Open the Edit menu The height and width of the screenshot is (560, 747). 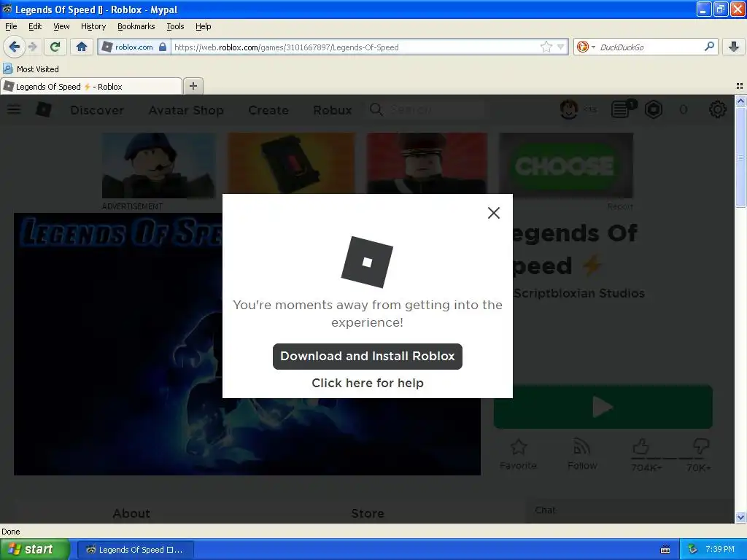[35, 26]
